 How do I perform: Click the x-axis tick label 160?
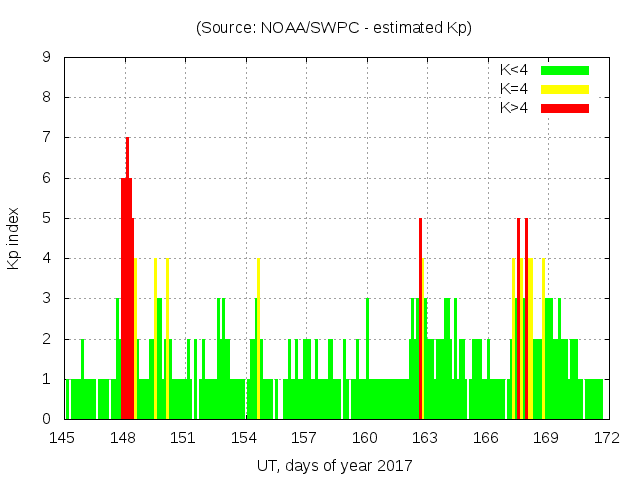[x=364, y=438]
